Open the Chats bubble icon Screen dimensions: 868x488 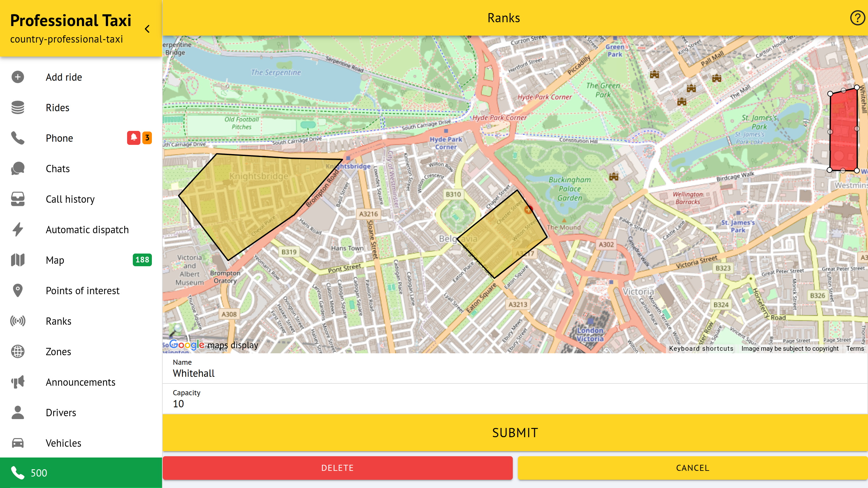17,168
